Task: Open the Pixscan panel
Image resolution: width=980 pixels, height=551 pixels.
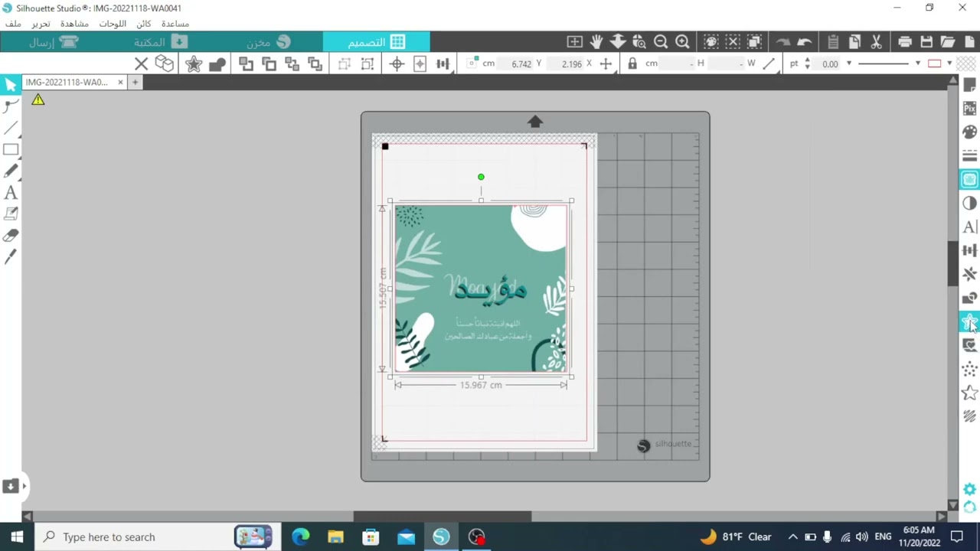Action: point(969,109)
